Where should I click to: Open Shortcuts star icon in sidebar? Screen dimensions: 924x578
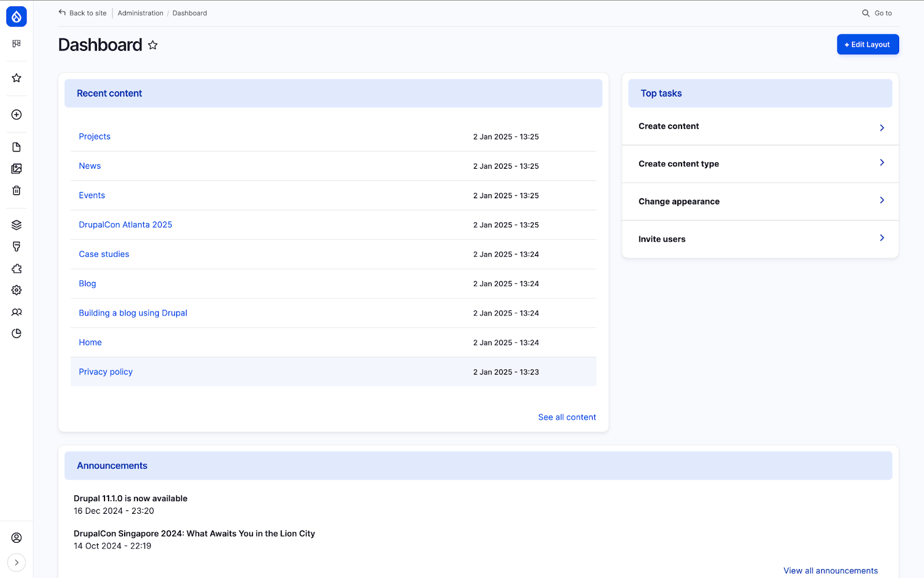point(16,78)
